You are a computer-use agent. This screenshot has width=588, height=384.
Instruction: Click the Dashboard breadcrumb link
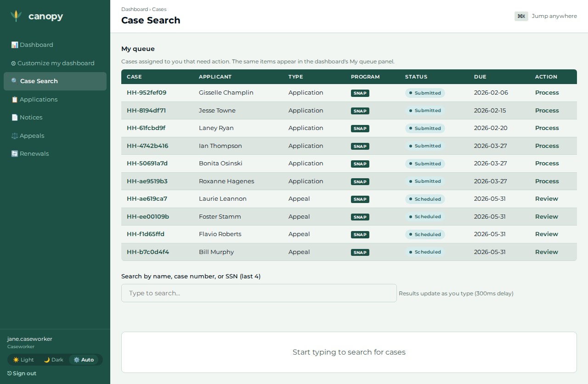135,9
